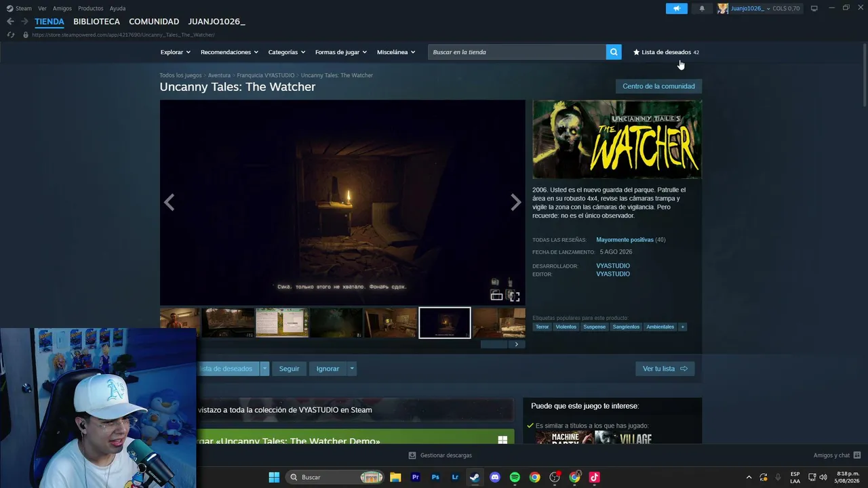Open the Todos los juegos breadcrumb
The image size is (868, 488).
point(180,75)
